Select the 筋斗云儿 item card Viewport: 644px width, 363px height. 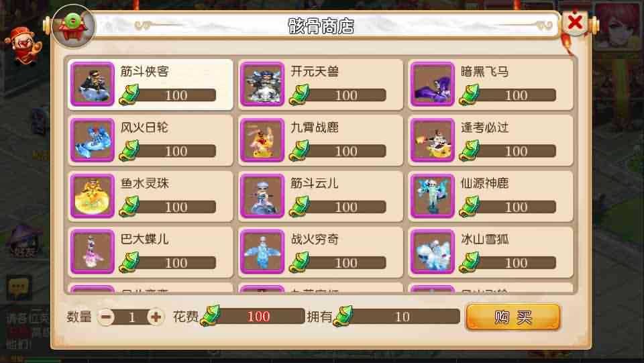(x=321, y=197)
